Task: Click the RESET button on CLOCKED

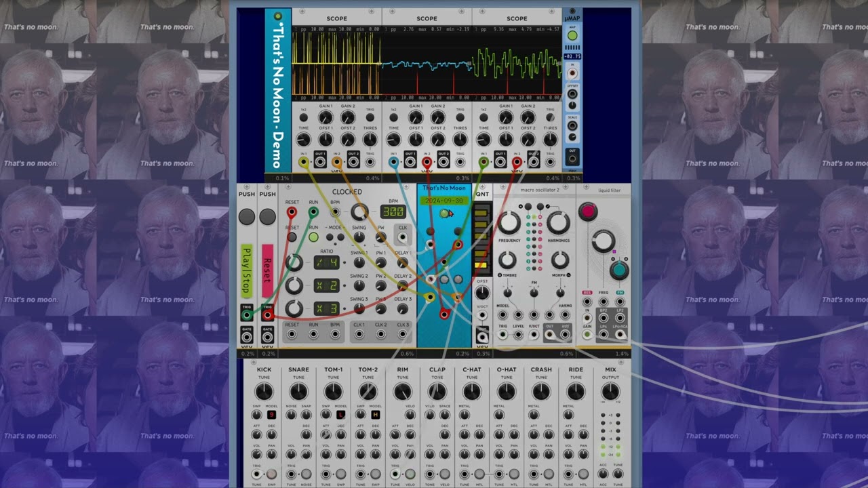Action: (292, 237)
